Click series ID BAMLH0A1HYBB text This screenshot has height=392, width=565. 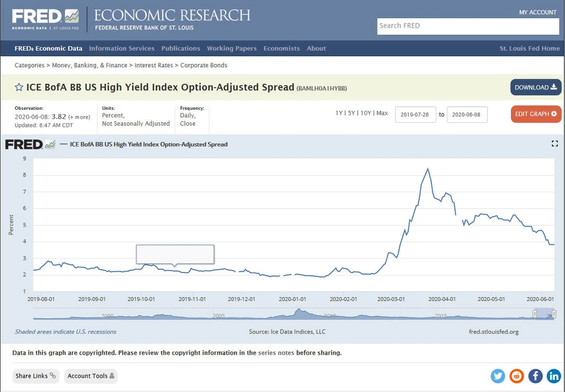[x=322, y=88]
